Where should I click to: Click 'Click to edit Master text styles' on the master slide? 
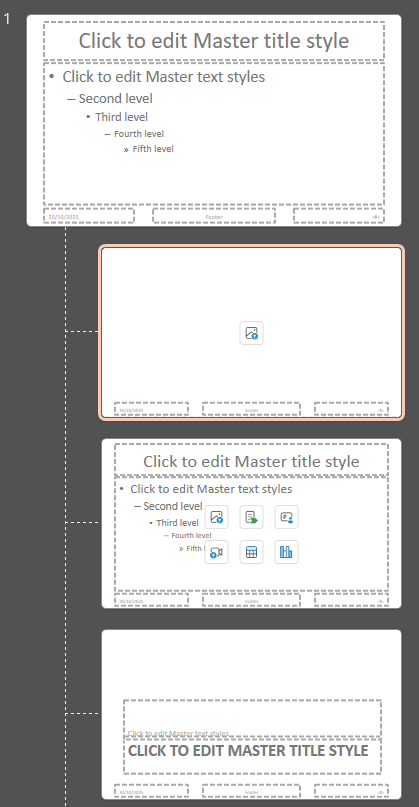pos(164,77)
